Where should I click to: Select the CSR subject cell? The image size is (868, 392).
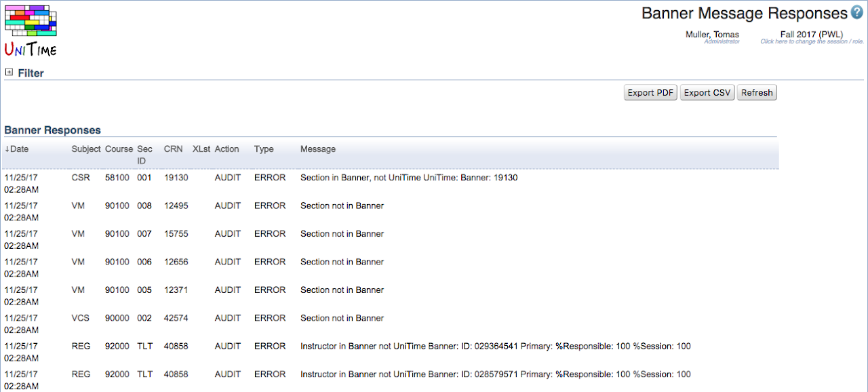80,178
